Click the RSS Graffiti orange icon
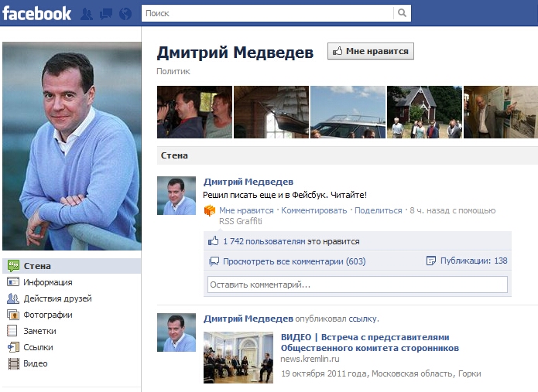Image resolution: width=538 pixels, height=392 pixels. pos(210,210)
